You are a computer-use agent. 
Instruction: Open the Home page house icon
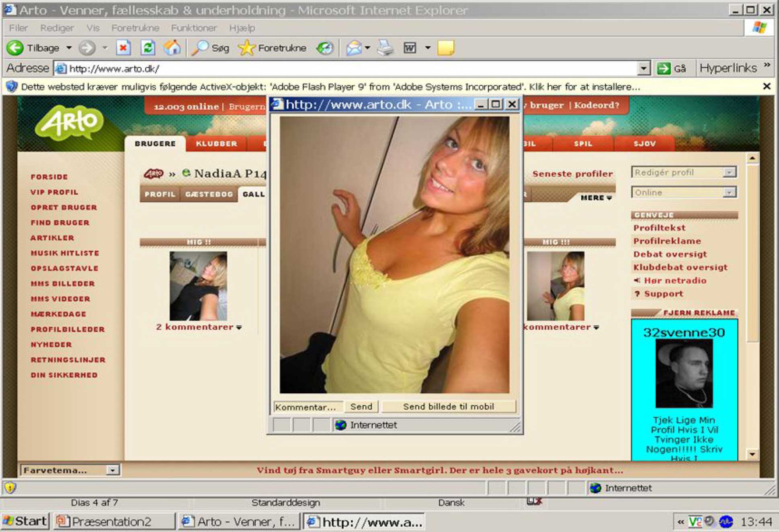[172, 48]
